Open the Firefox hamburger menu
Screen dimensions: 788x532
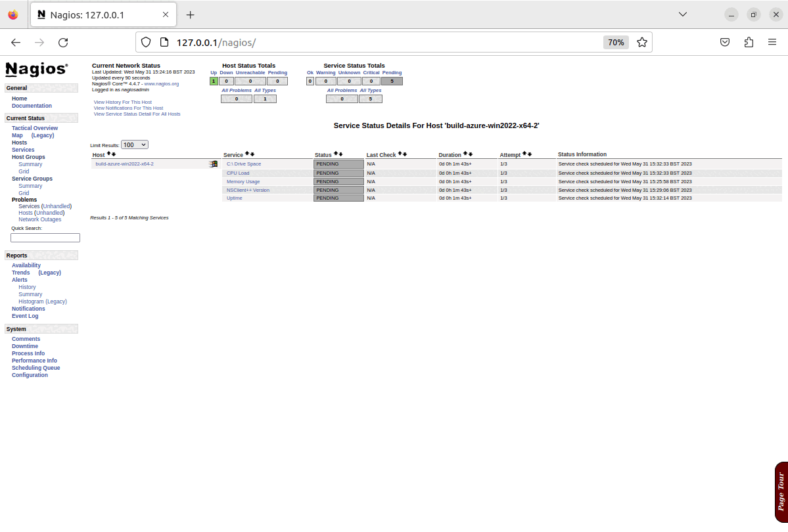(x=772, y=41)
